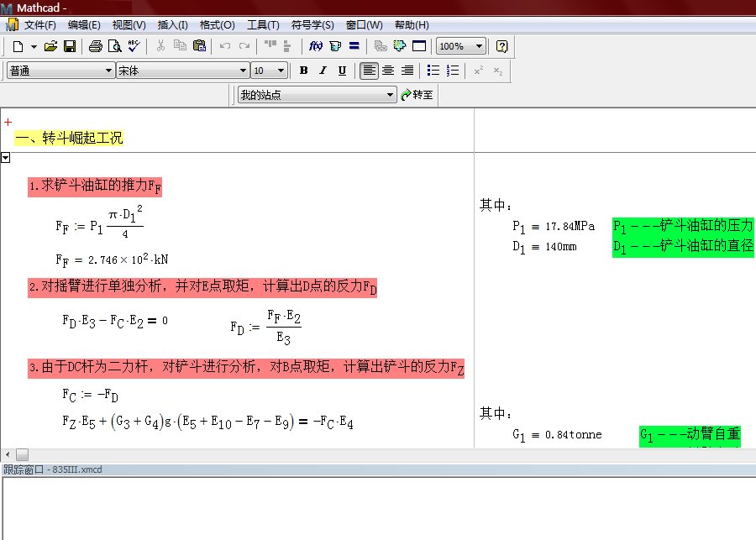Screen dimensions: 756x540
Task: Toggle bold formatting
Action: pyautogui.click(x=304, y=71)
